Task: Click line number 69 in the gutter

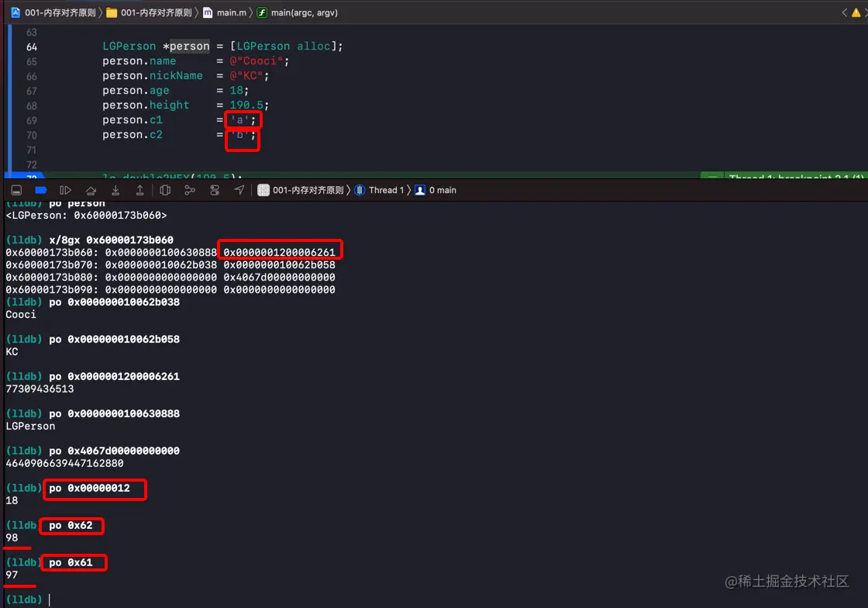Action: 32,120
